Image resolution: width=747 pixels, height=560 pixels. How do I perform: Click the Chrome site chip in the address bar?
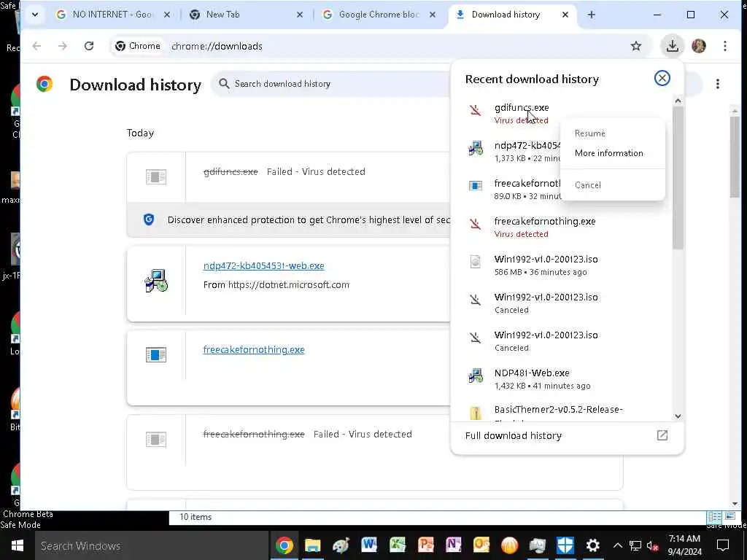pyautogui.click(x=138, y=46)
